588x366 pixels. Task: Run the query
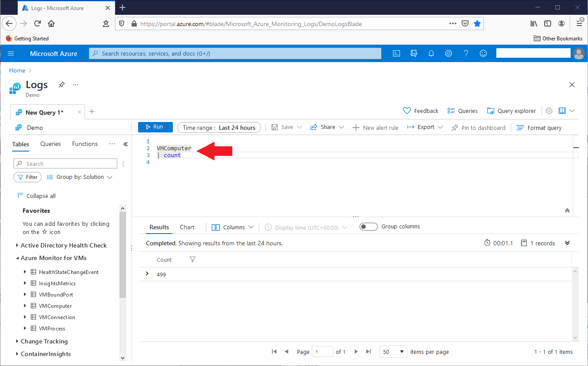tap(155, 127)
